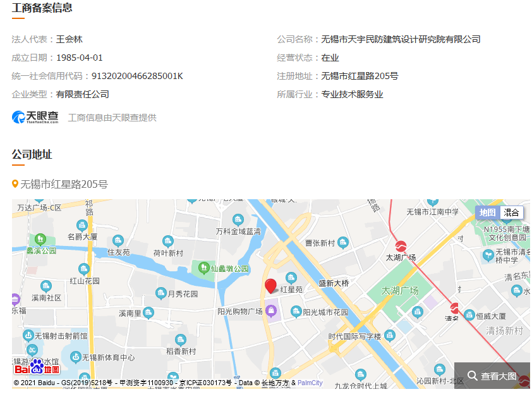Open the PalmCity data link
Screen dimensions: 532x394
pyautogui.click(x=310, y=383)
